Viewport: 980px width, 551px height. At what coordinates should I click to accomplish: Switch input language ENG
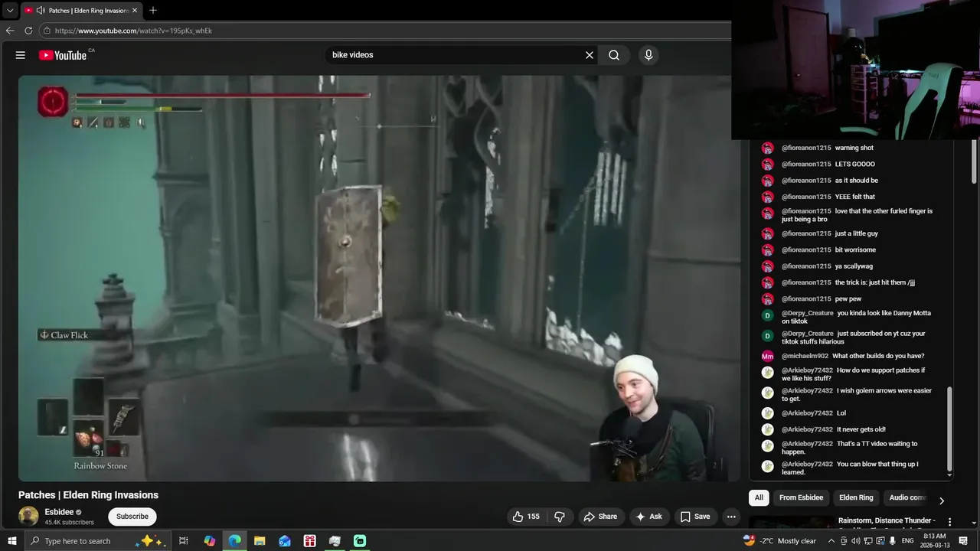coord(908,541)
